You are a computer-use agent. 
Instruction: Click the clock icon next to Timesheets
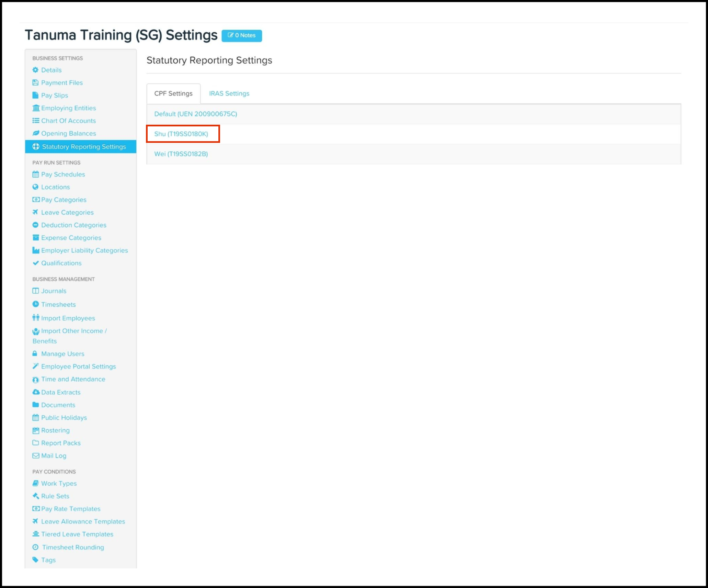(35, 304)
